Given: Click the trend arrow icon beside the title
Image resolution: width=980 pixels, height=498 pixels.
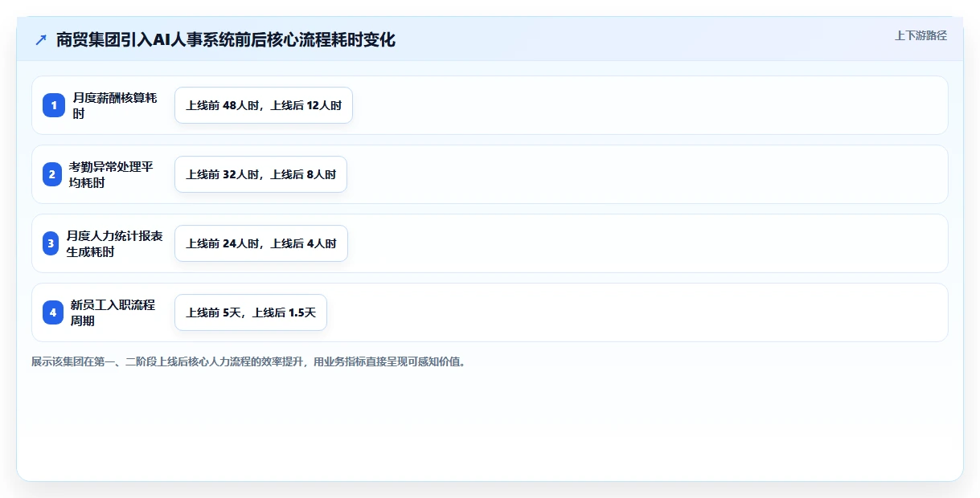Looking at the screenshot, I should click(41, 39).
